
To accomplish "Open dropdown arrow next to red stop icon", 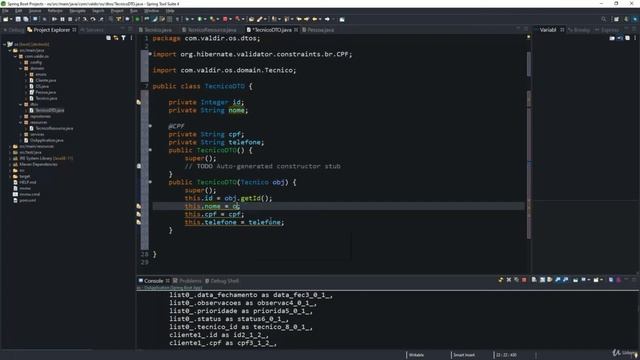I will [x=230, y=19].
